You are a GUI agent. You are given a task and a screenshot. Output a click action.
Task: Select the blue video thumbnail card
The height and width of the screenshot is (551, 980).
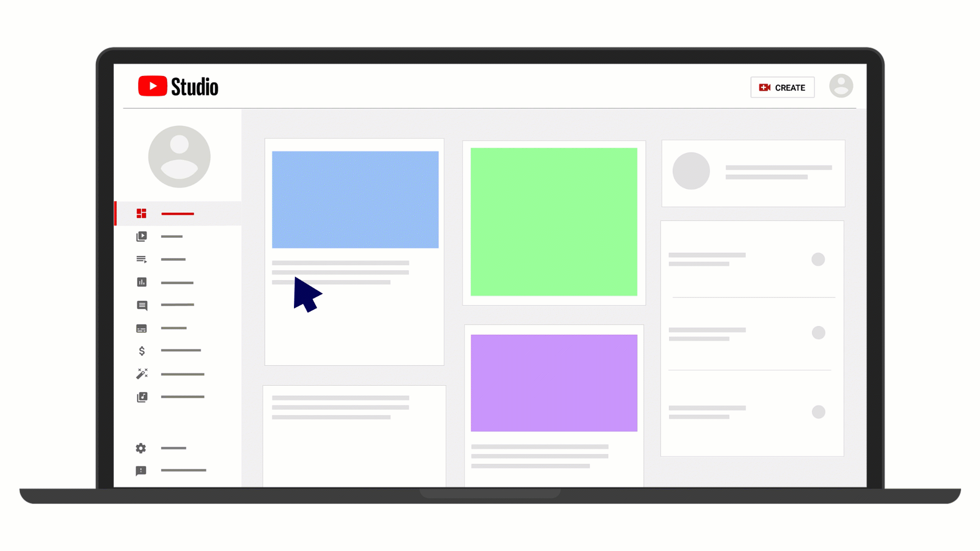point(355,199)
